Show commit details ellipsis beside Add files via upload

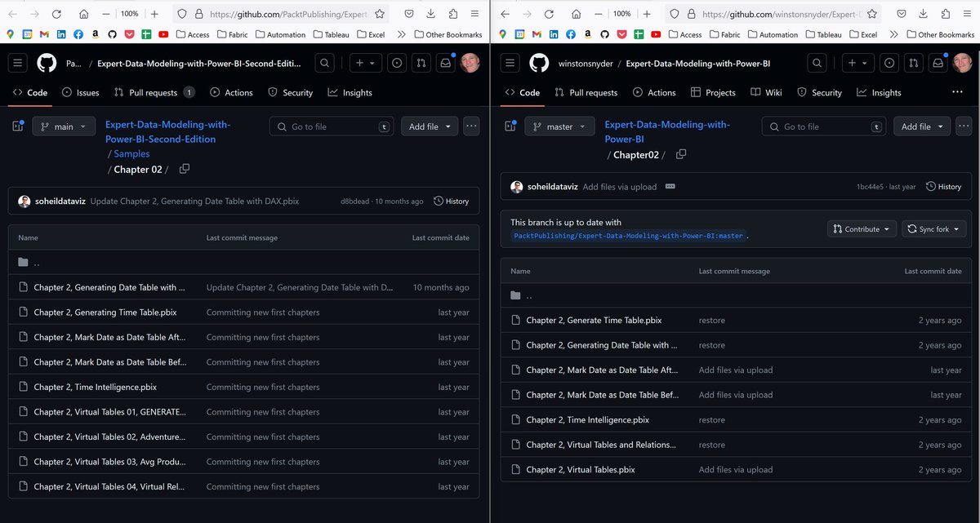click(x=670, y=186)
